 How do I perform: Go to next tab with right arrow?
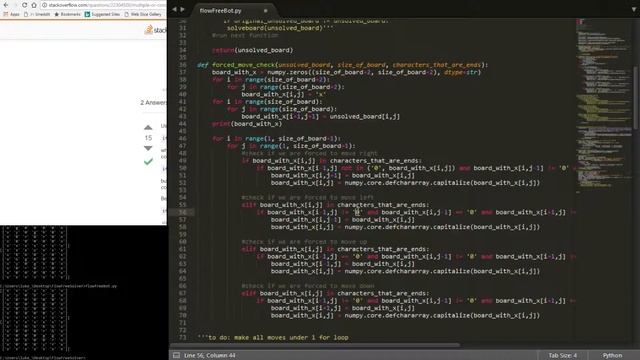[182, 9]
